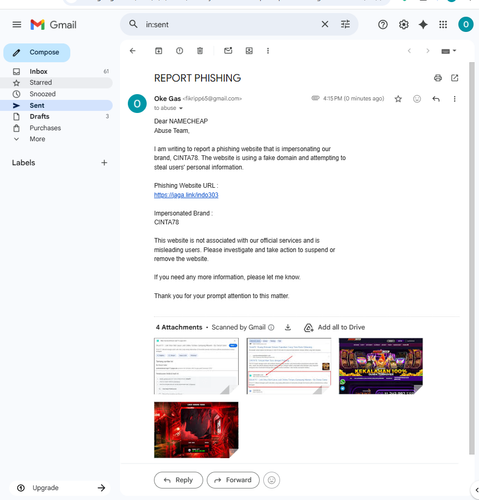Expand the recipient details arrow
479x500 pixels.
coord(181,108)
